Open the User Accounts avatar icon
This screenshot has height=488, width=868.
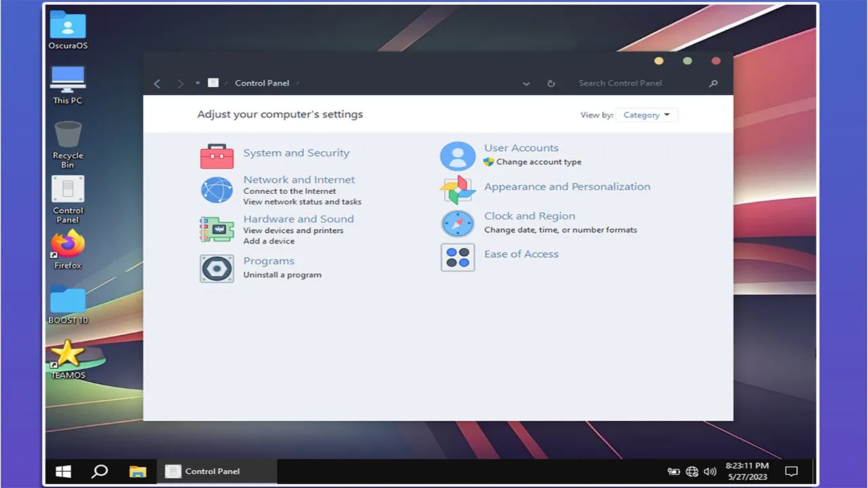[x=458, y=157]
